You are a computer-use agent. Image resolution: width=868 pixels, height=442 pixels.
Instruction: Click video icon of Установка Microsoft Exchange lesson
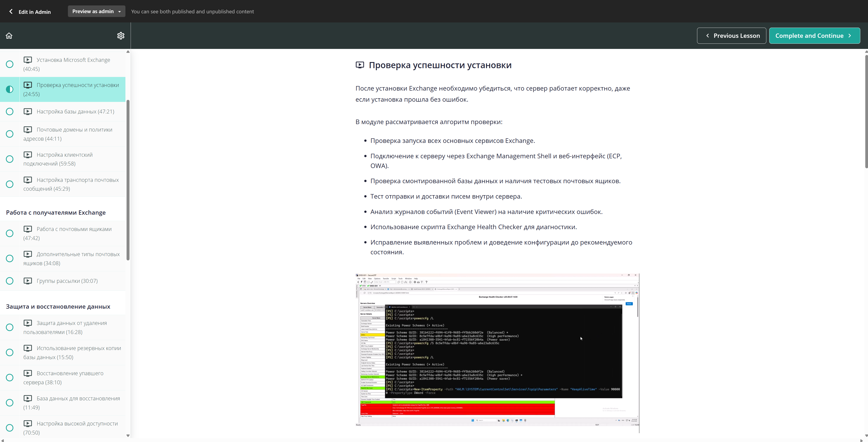coord(28,60)
